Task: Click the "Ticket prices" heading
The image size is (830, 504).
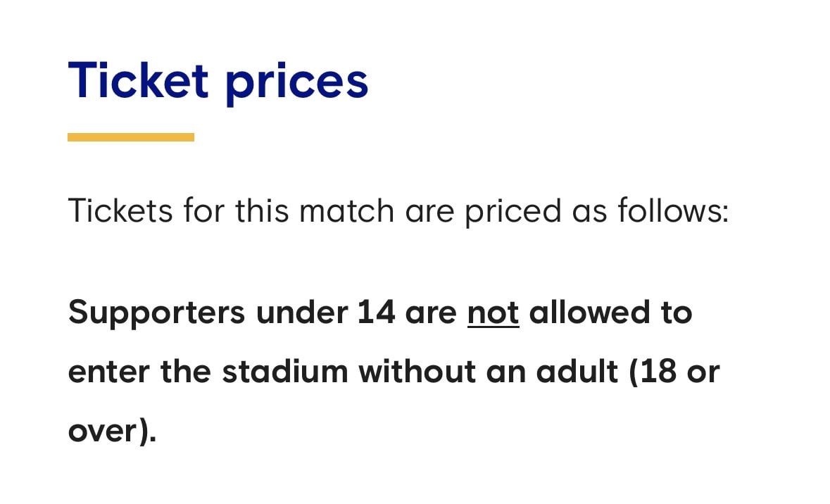Action: coord(218,81)
